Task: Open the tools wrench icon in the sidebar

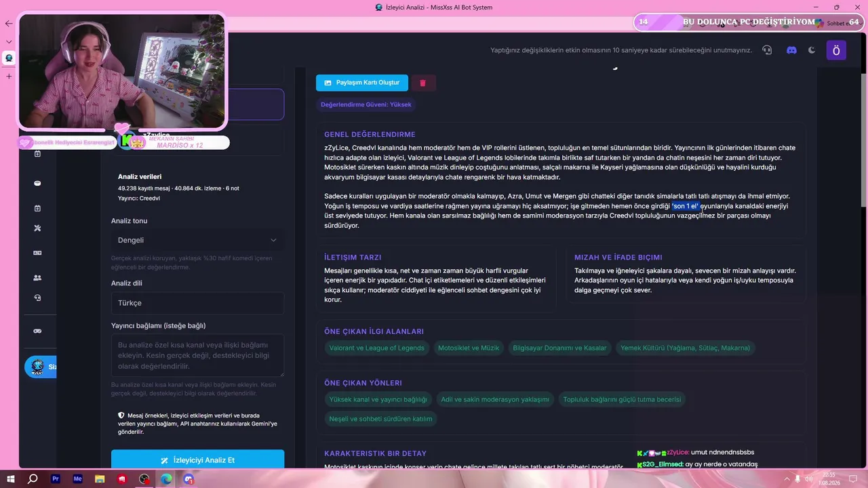Action: 37,228
